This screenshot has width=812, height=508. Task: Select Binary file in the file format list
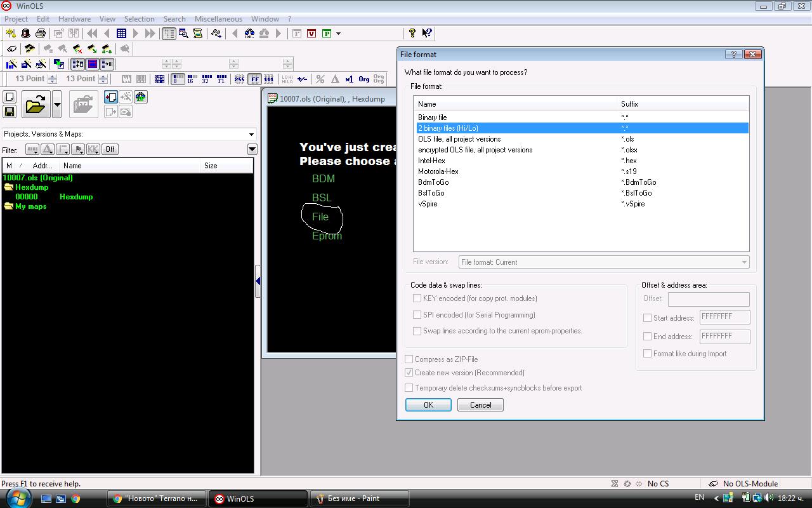click(581, 117)
